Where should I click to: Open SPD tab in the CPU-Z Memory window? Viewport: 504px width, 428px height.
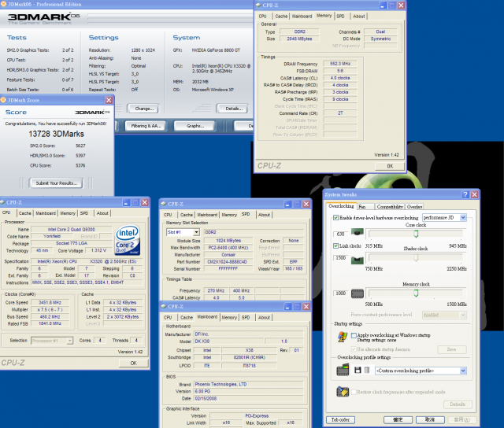coord(340,16)
